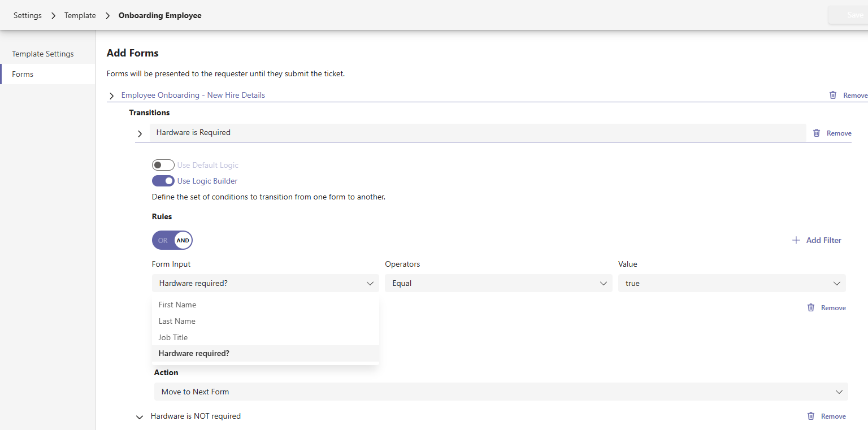Collapse the Hardware is Required transition

click(x=140, y=133)
